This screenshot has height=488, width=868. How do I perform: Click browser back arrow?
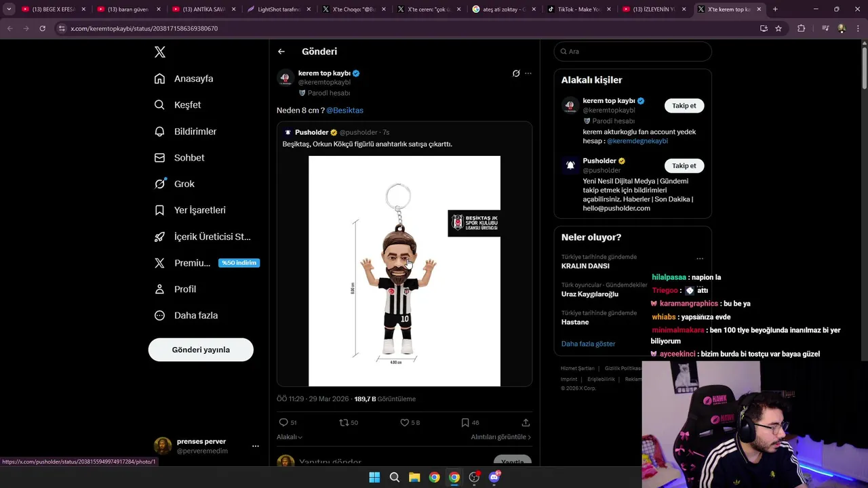point(9,28)
